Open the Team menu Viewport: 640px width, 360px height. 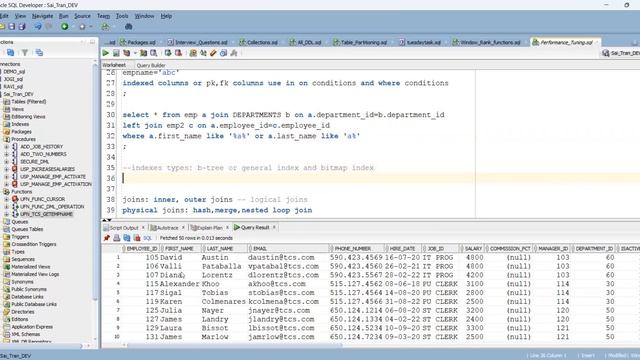(x=103, y=16)
